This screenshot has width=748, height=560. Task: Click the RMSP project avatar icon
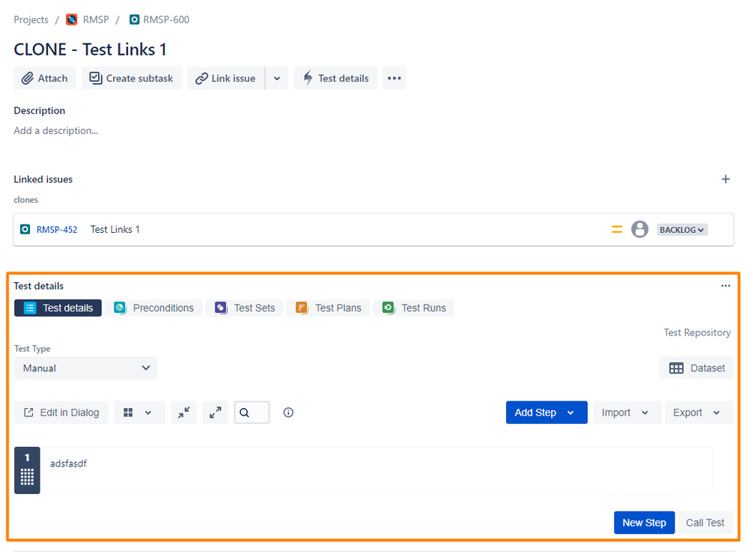pyautogui.click(x=72, y=19)
